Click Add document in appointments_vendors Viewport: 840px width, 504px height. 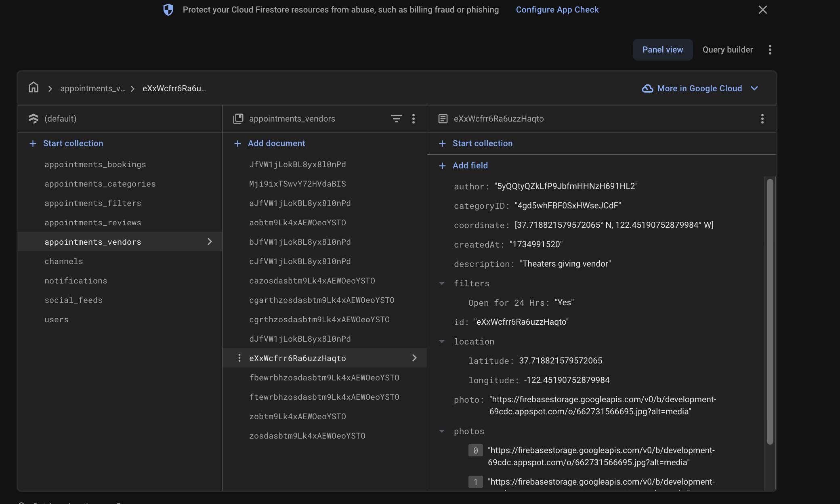pyautogui.click(x=276, y=143)
